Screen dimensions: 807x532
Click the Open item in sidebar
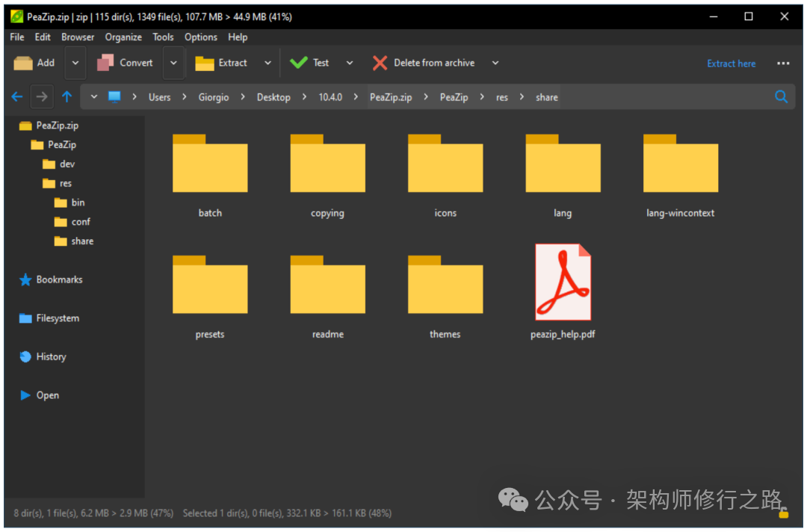(40, 395)
